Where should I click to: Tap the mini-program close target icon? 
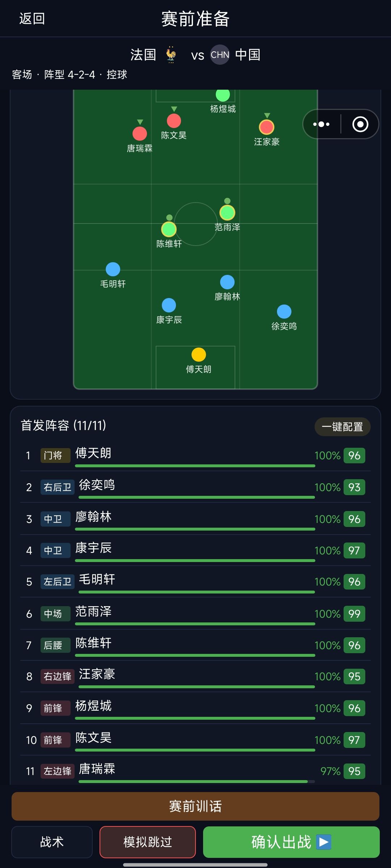coord(360,124)
